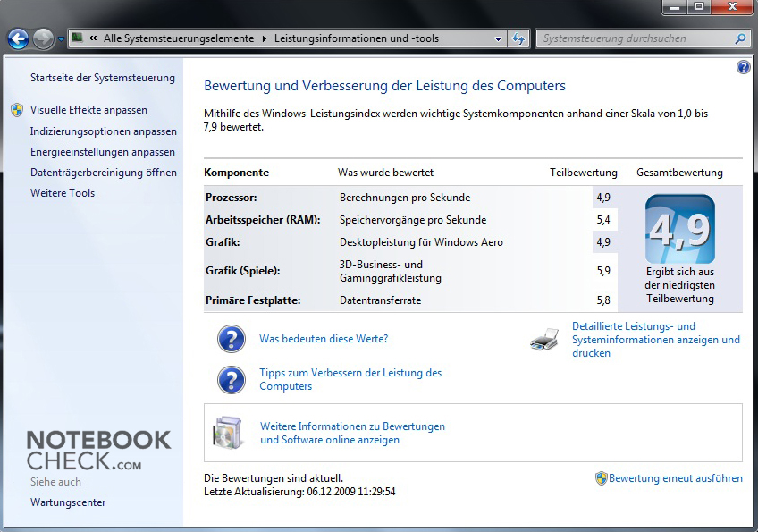Click the Grafik (Spiele) subscore 5,9
Viewport: 758px width, 532px height.
point(603,271)
